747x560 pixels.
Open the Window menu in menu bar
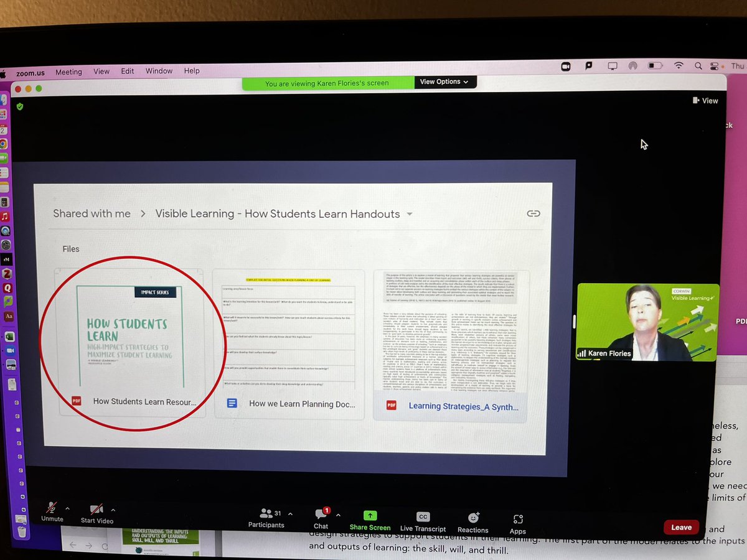point(159,71)
